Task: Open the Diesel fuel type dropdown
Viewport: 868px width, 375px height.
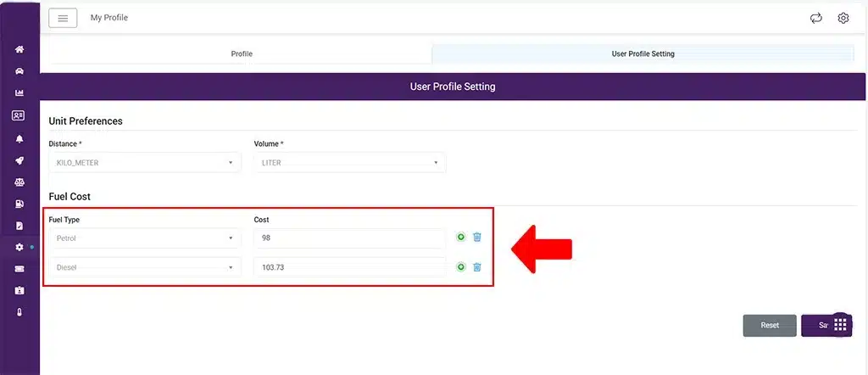Action: tap(145, 267)
